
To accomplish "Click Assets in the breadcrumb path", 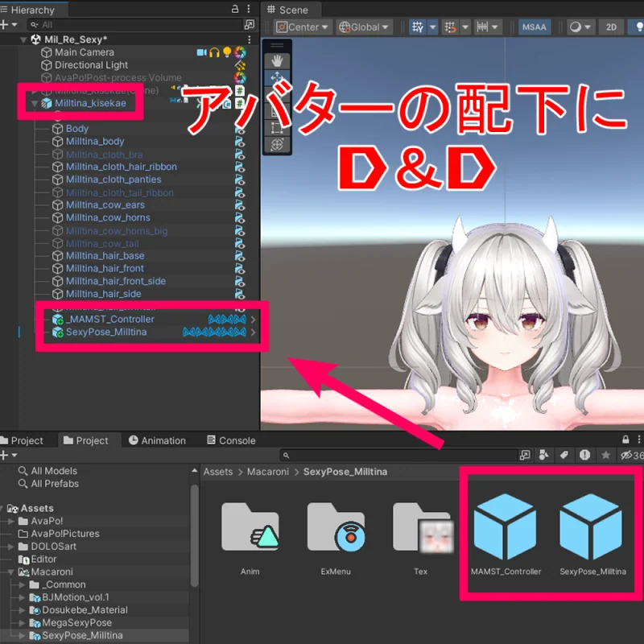I will 217,472.
